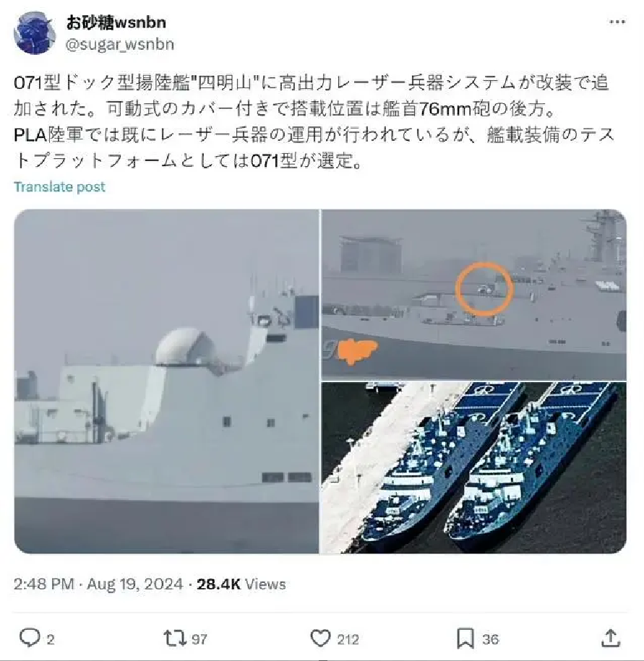
Task: Like the post with heart icon
Action: 320,638
